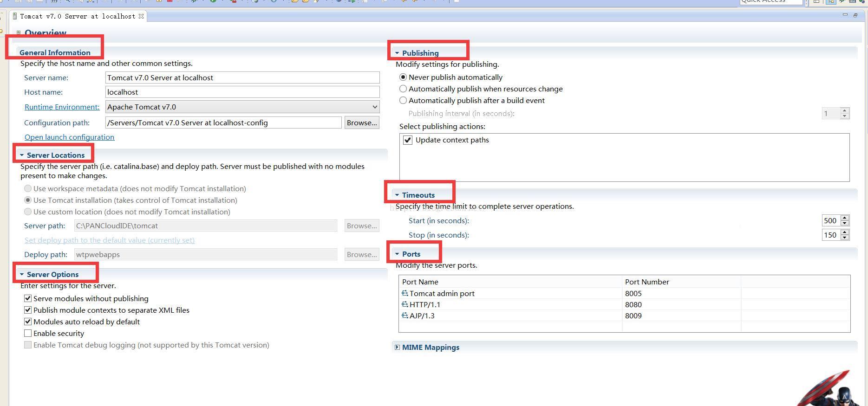Browse for the Configuration path

tap(362, 122)
